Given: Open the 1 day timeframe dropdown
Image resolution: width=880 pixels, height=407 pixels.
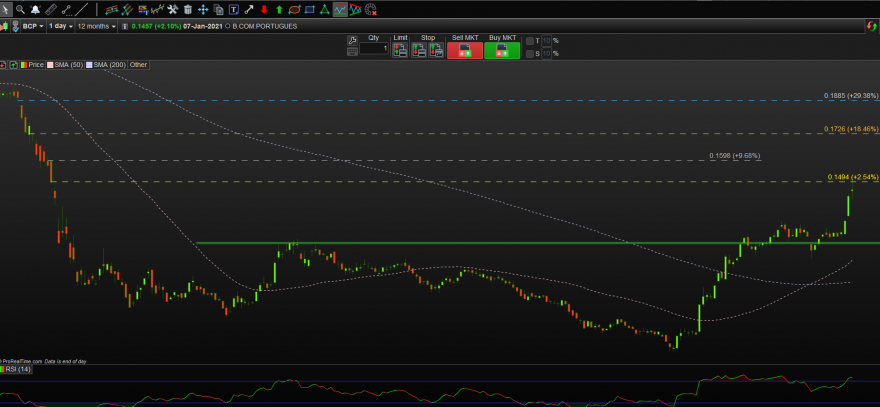Looking at the screenshot, I should (x=61, y=26).
